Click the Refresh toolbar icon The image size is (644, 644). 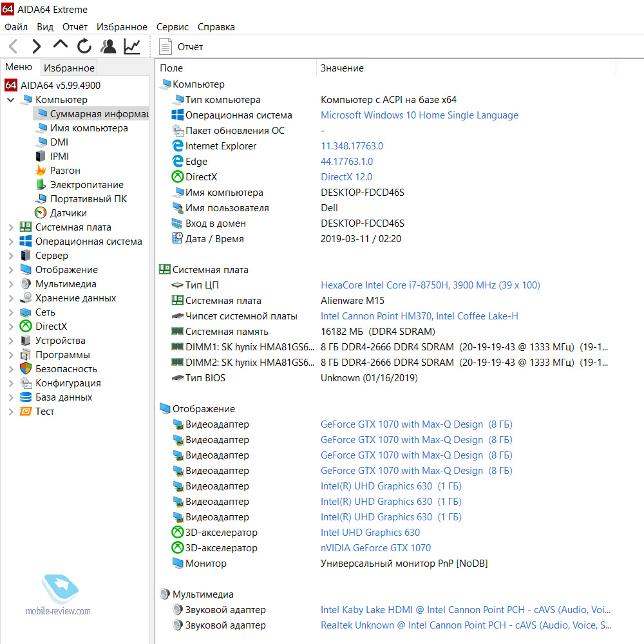84,46
